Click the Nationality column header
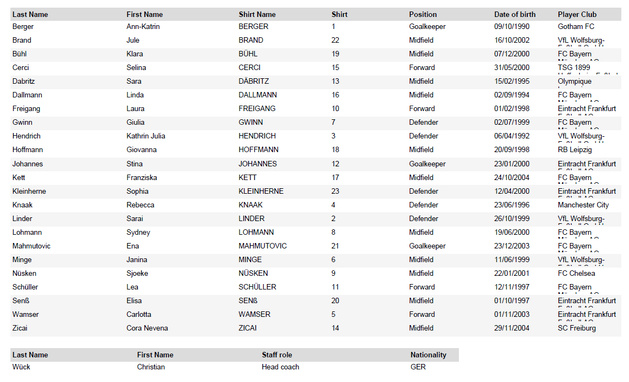The width and height of the screenshot is (629, 382). (428, 355)
